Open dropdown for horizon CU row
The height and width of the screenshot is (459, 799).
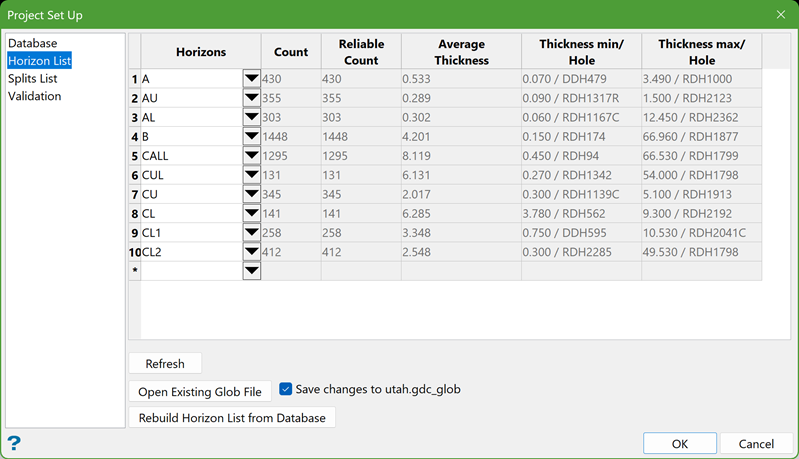pos(252,194)
